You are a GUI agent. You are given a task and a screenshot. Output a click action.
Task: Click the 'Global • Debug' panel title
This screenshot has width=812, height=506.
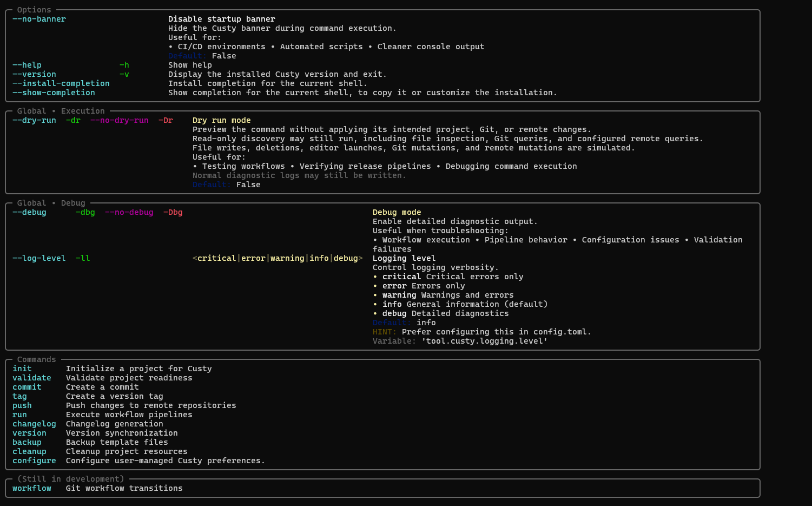pos(51,203)
